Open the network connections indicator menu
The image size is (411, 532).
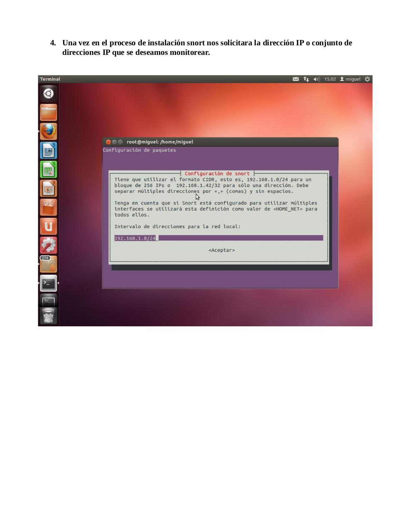(x=306, y=79)
